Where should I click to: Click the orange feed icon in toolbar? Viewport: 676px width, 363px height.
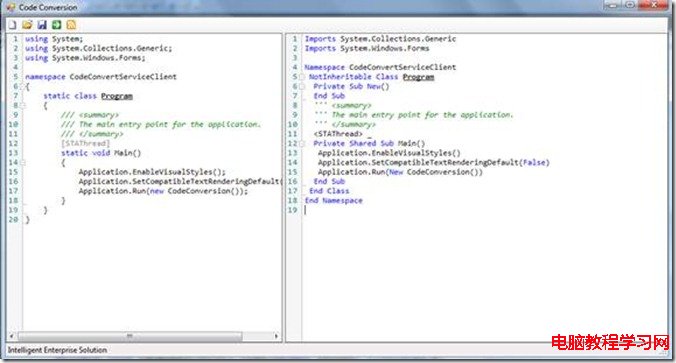pyautogui.click(x=71, y=25)
